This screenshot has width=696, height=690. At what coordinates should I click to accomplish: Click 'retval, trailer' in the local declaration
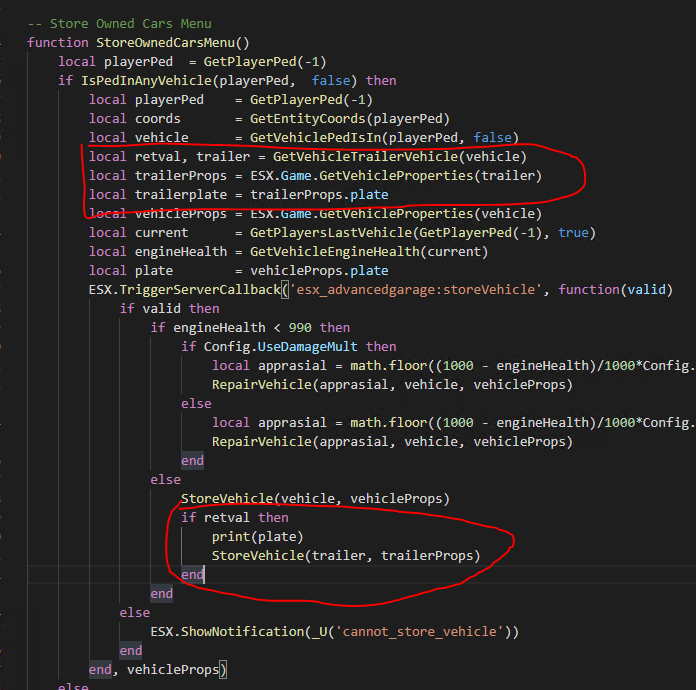pos(192,157)
